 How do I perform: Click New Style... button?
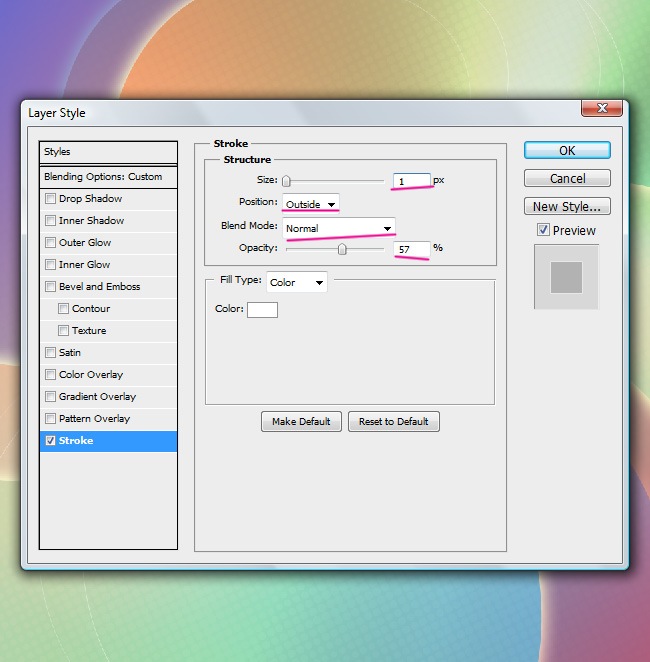(x=567, y=207)
